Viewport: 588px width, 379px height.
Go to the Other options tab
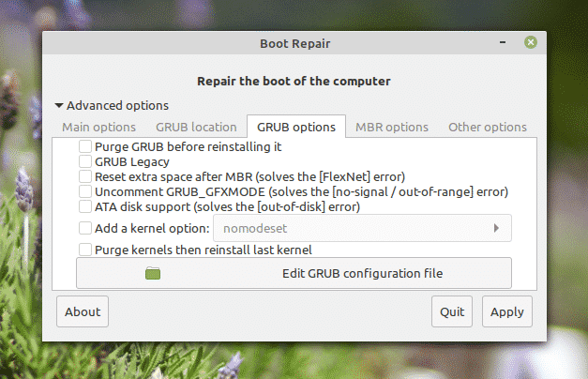tap(487, 127)
